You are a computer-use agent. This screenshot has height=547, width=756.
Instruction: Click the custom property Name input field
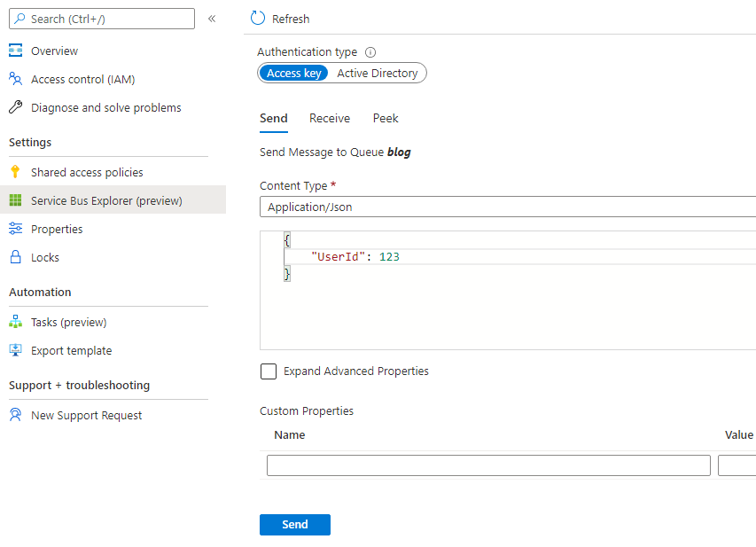pyautogui.click(x=488, y=465)
